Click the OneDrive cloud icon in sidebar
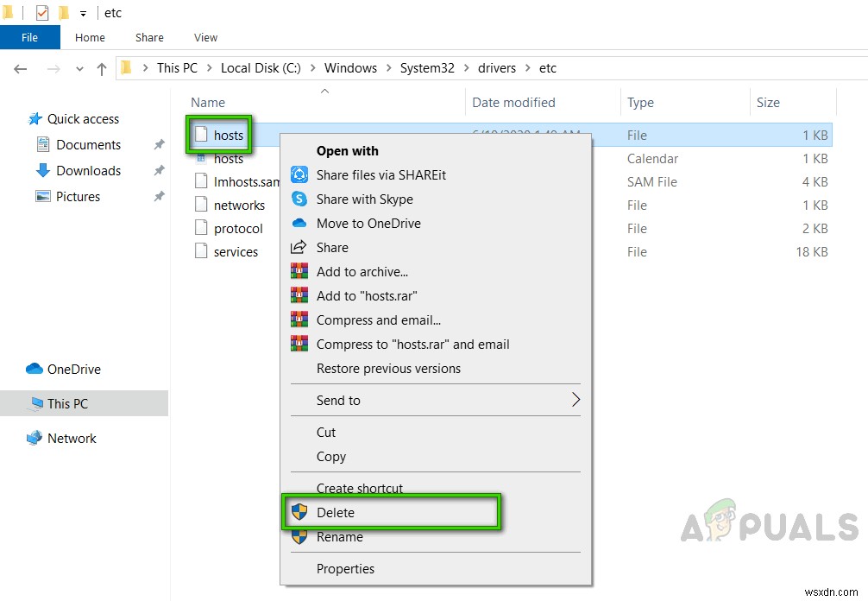This screenshot has height=601, width=868. [x=35, y=369]
